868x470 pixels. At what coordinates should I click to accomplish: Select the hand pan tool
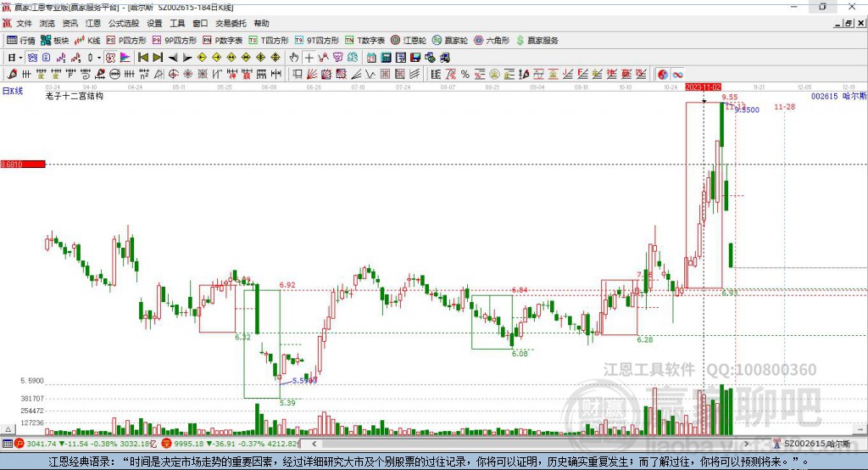coord(294,58)
